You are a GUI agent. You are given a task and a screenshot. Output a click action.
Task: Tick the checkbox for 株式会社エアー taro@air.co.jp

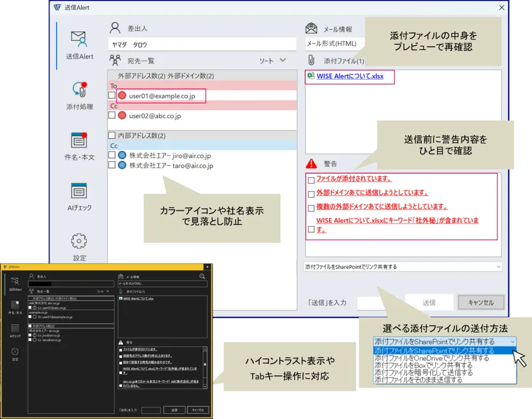click(112, 165)
